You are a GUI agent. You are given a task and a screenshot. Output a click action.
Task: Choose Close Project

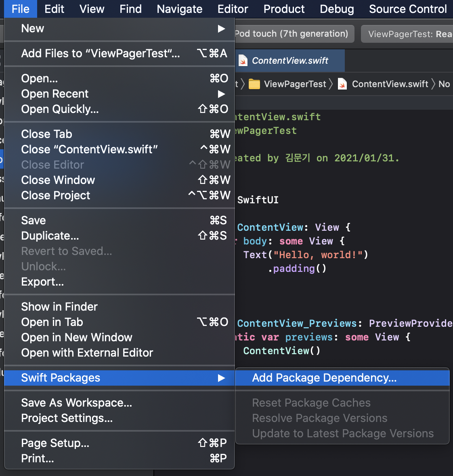[x=120, y=195]
